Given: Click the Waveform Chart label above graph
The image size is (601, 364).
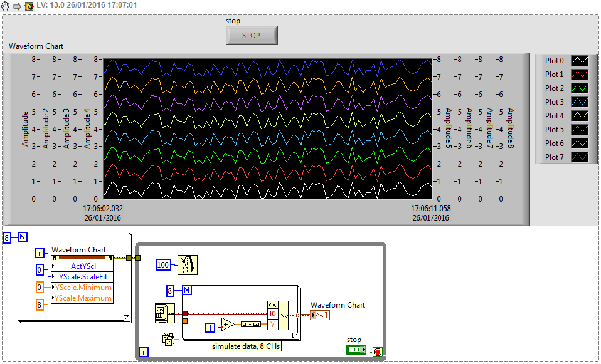Looking at the screenshot, I should [36, 46].
